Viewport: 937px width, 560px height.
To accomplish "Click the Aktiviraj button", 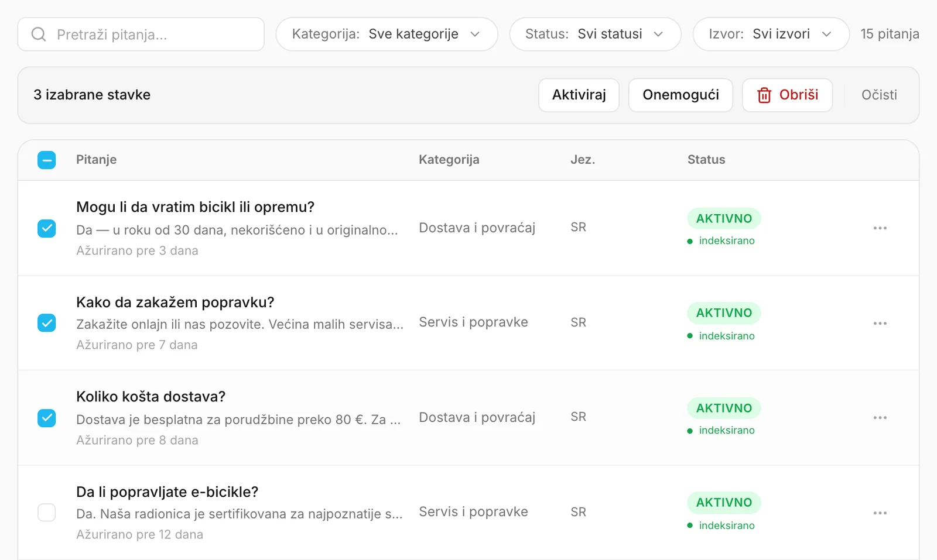I will click(x=579, y=95).
